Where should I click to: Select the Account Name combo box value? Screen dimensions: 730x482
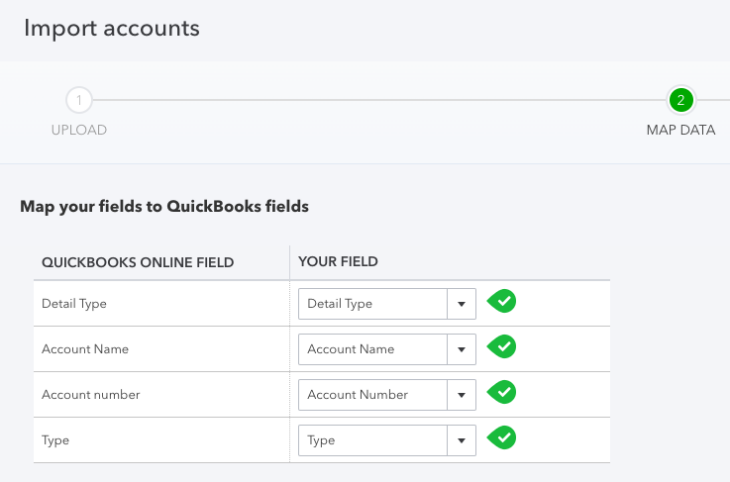[x=373, y=349]
